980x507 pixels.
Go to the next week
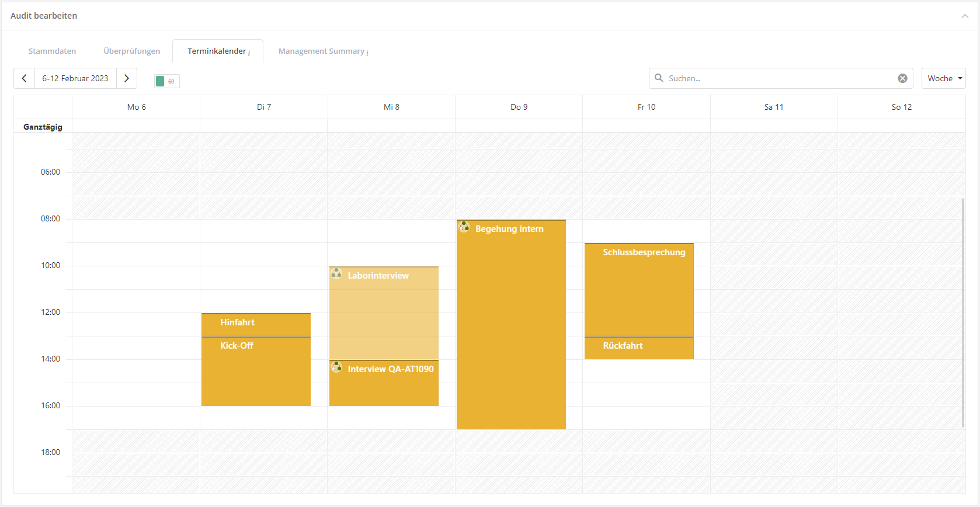[x=127, y=78]
